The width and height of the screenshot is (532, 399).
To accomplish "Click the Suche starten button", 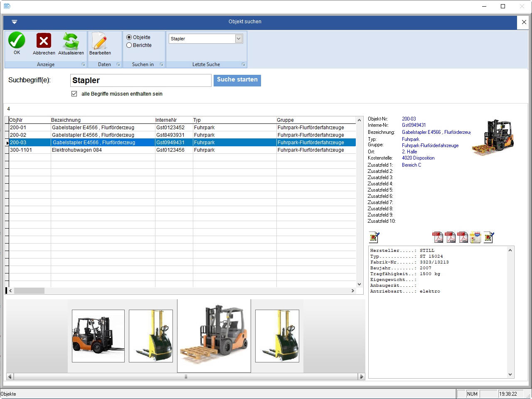I will 237,80.
